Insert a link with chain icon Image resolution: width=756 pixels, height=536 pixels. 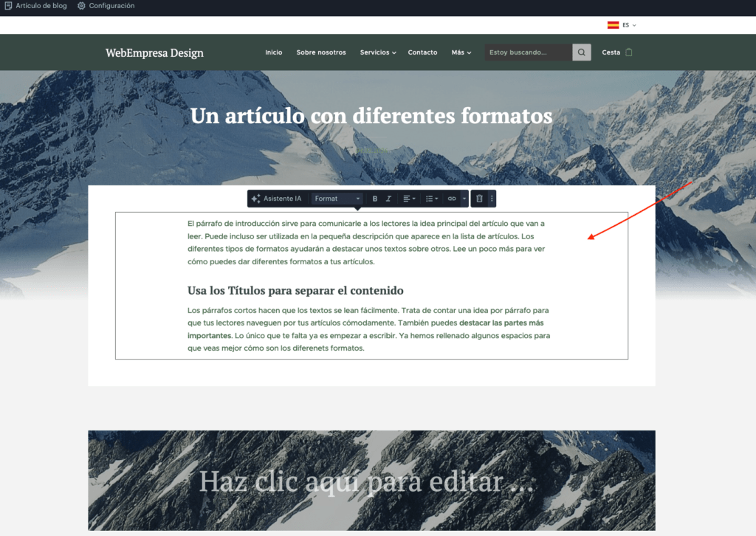pyautogui.click(x=452, y=199)
